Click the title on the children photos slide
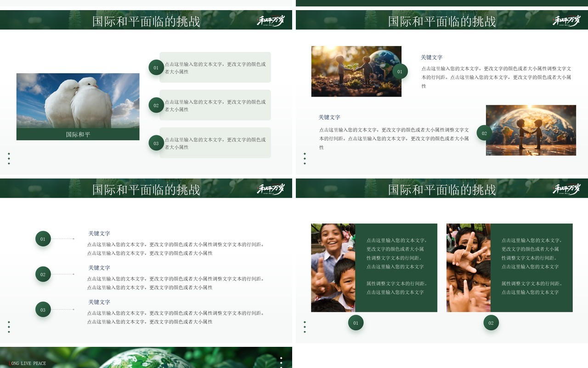Screen dimensions: 588x368 click(442, 190)
